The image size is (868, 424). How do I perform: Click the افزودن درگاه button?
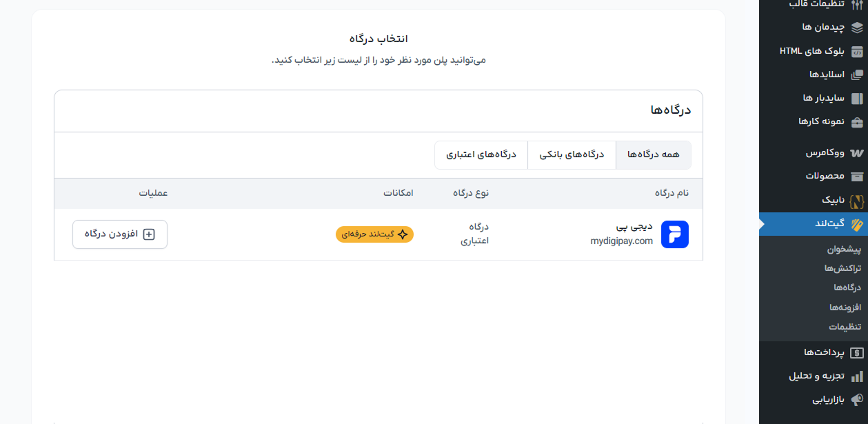pyautogui.click(x=119, y=234)
